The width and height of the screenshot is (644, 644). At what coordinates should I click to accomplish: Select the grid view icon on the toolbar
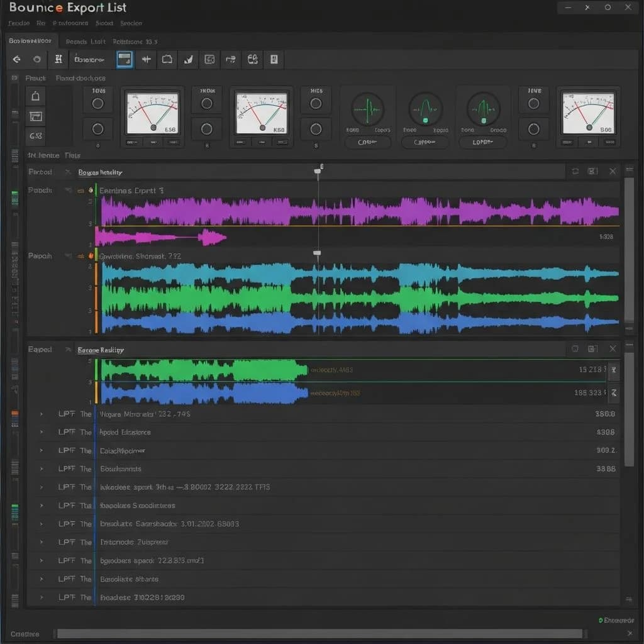[209, 60]
